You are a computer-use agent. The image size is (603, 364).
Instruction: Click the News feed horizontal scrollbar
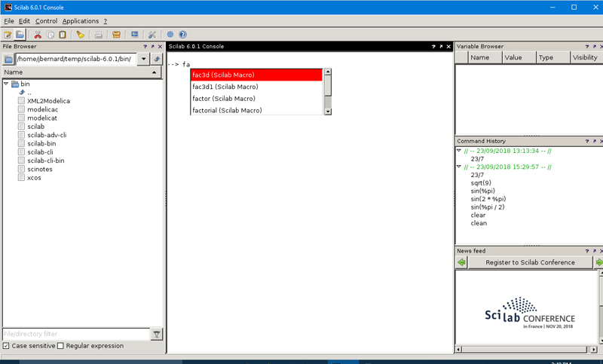pyautogui.click(x=526, y=350)
